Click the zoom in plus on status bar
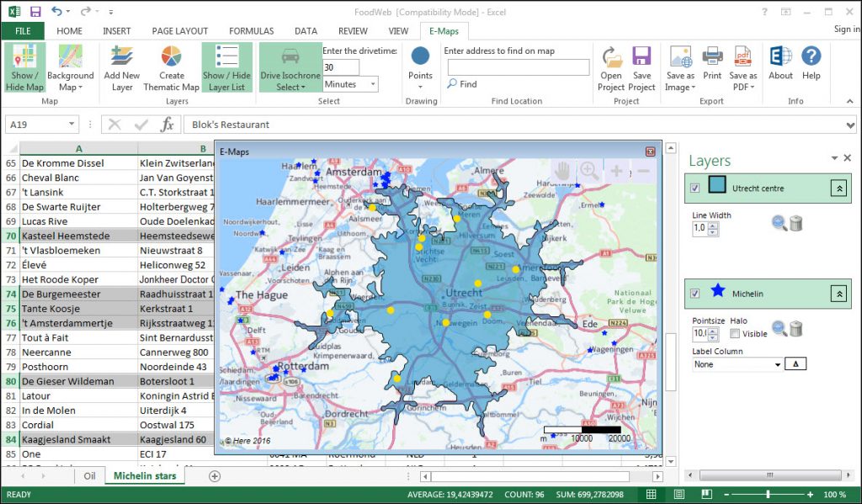Image resolution: width=862 pixels, height=504 pixels. tap(810, 494)
